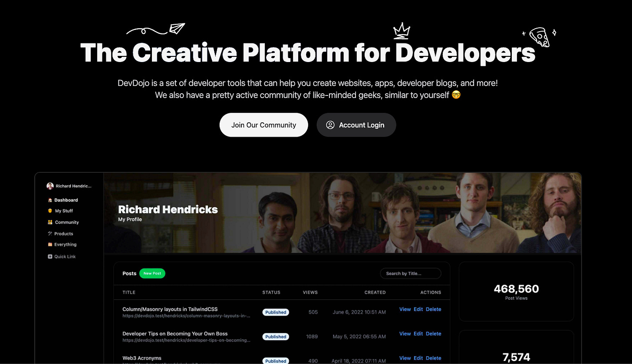The width and height of the screenshot is (632, 364).
Task: Click the folder icon beside Everything
Action: pos(50,245)
